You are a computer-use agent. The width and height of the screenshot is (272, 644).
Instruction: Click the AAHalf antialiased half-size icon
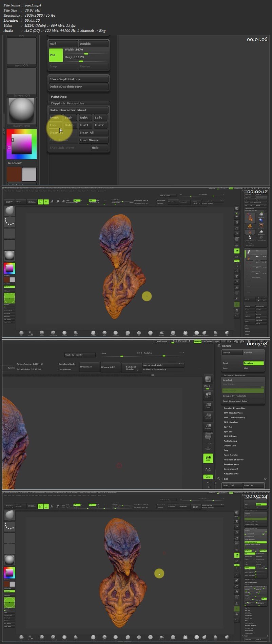[x=208, y=426]
